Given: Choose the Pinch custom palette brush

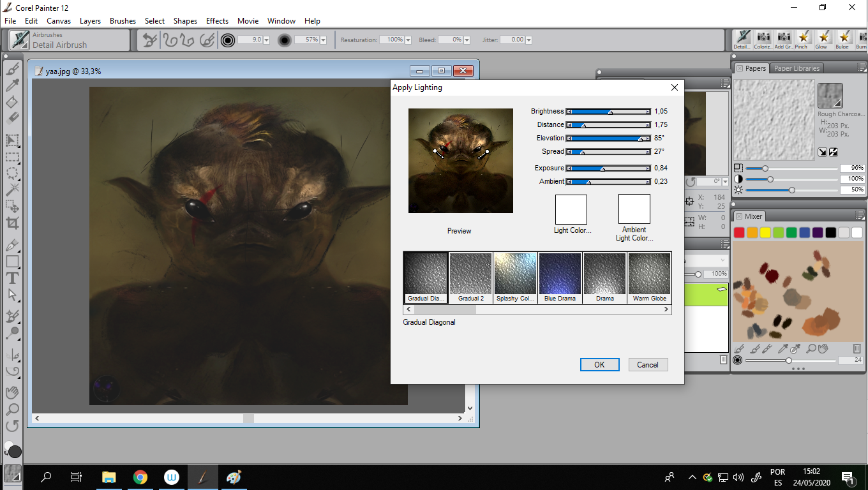Looking at the screenshot, I should (x=803, y=39).
